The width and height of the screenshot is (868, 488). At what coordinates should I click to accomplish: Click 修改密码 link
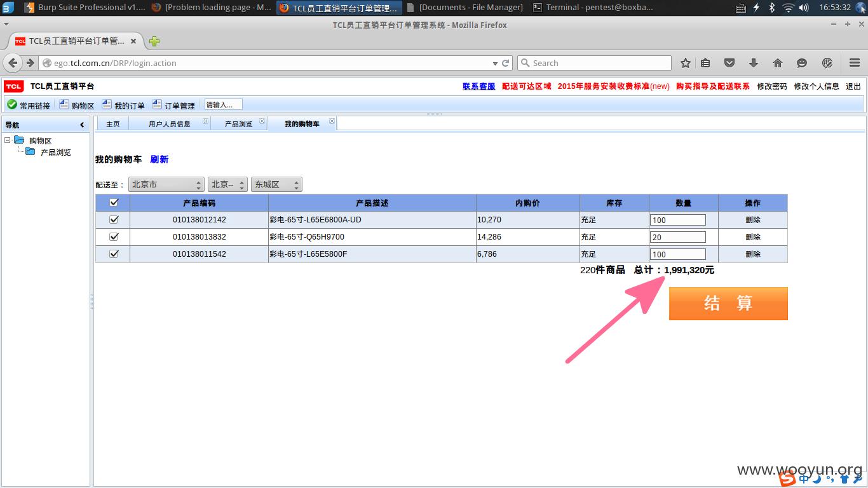click(772, 86)
